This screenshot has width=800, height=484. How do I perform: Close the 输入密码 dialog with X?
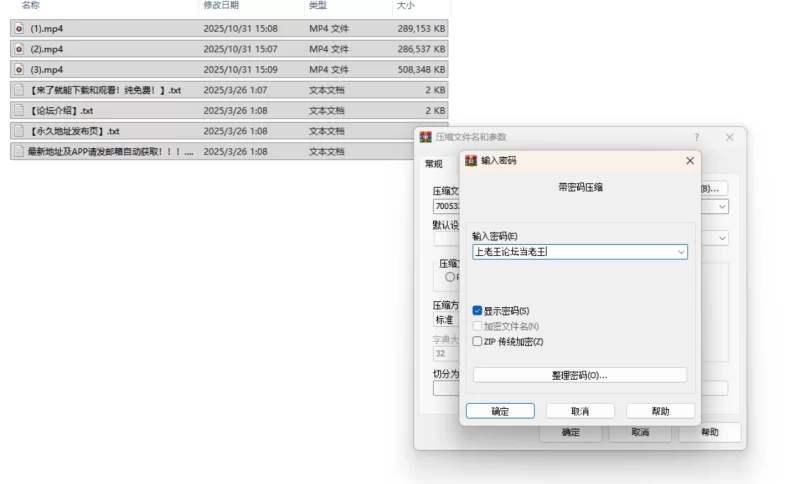tap(689, 160)
